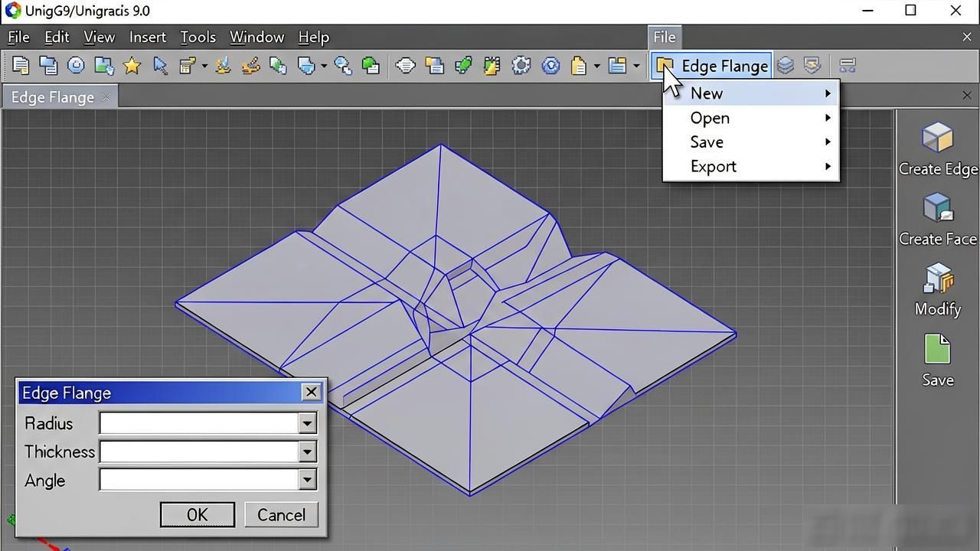Click the Modify icon in the right panel
Viewport: 980px width, 551px height.
coord(937,279)
